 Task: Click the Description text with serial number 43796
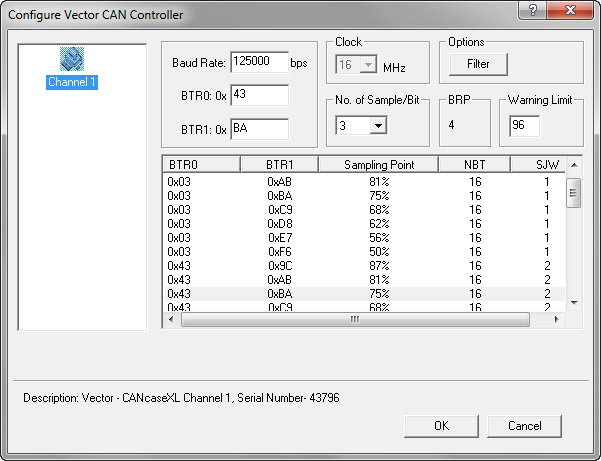coord(181,398)
